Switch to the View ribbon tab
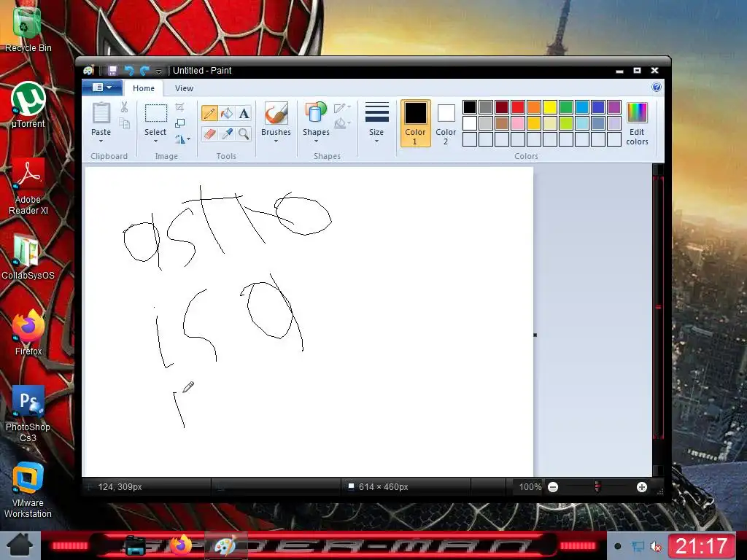The width and height of the screenshot is (747, 560). point(184,88)
